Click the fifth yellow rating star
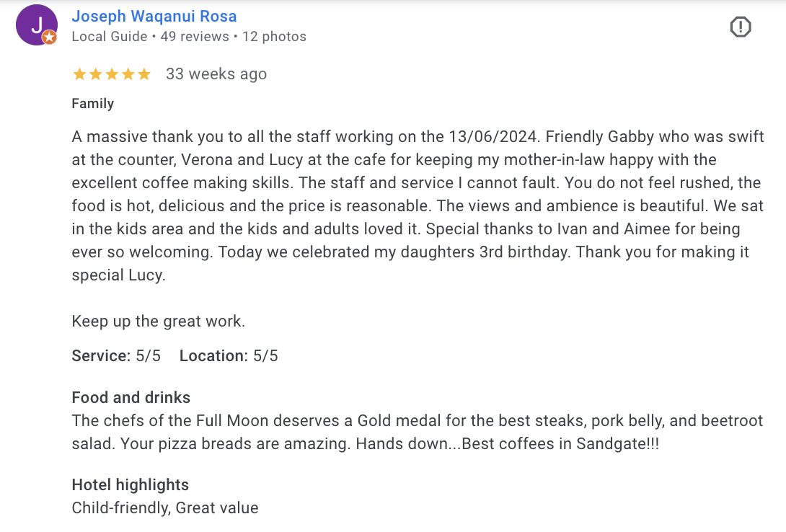This screenshot has height=532, width=786. coord(144,74)
